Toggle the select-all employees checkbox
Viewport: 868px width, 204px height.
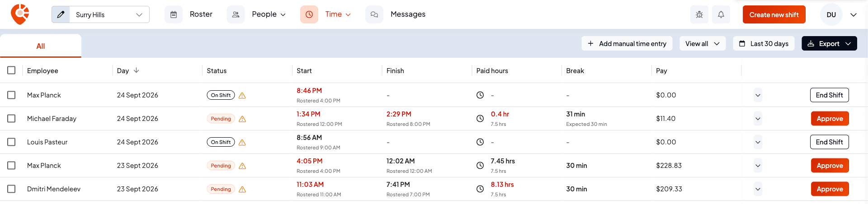(x=11, y=70)
